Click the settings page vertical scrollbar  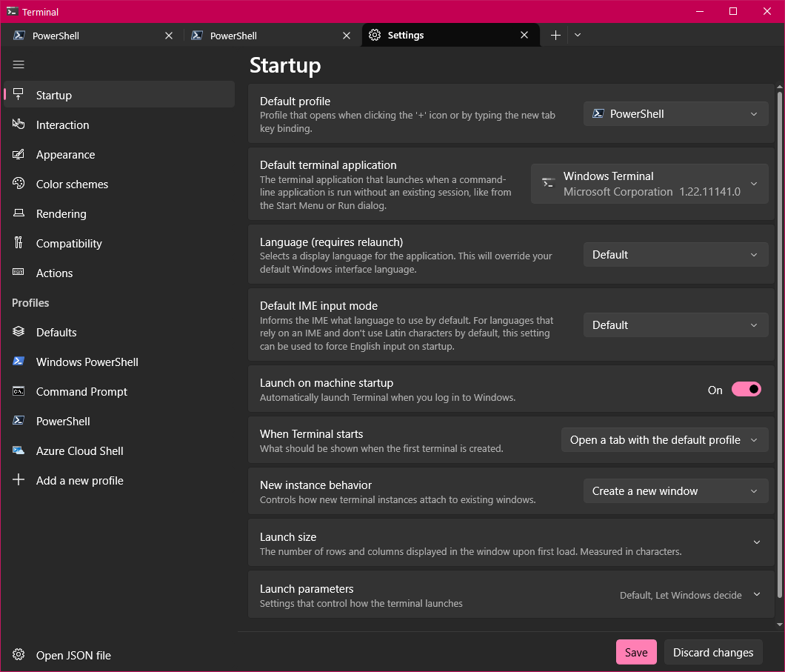[x=780, y=345]
